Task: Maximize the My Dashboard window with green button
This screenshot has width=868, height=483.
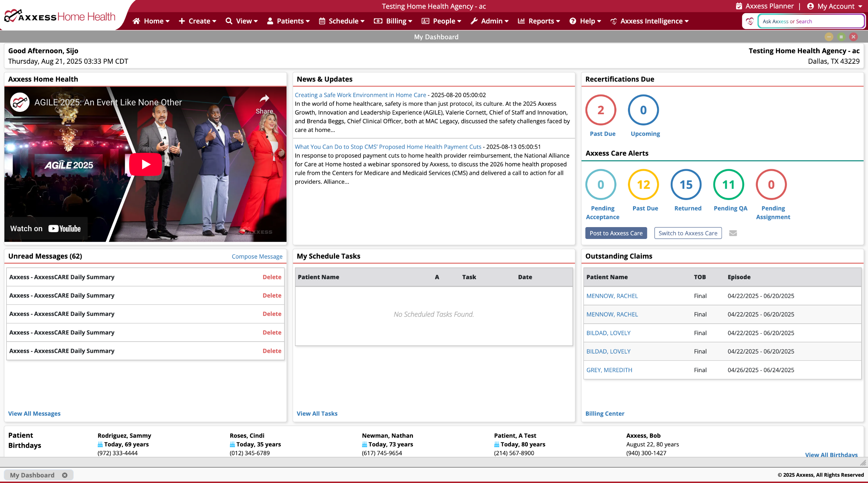Action: click(x=841, y=37)
